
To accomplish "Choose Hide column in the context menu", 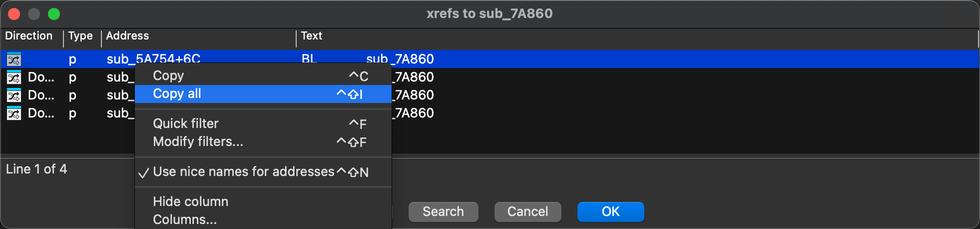I will point(190,201).
